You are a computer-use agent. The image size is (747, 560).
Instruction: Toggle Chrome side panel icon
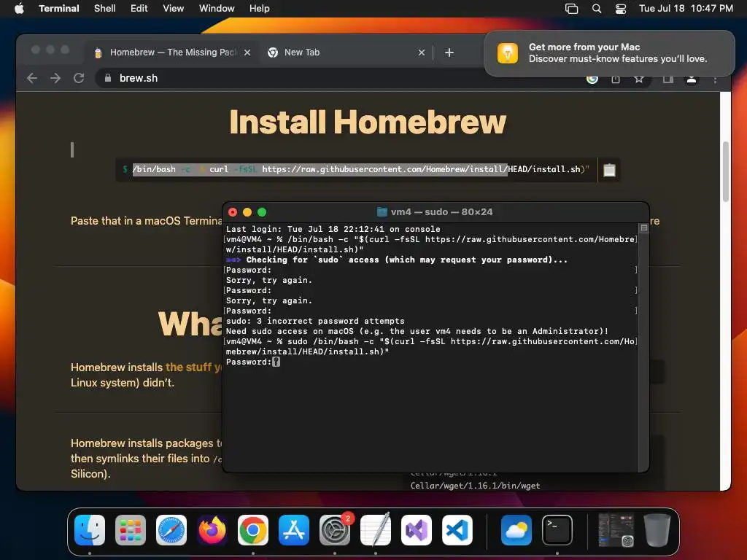pyautogui.click(x=668, y=79)
